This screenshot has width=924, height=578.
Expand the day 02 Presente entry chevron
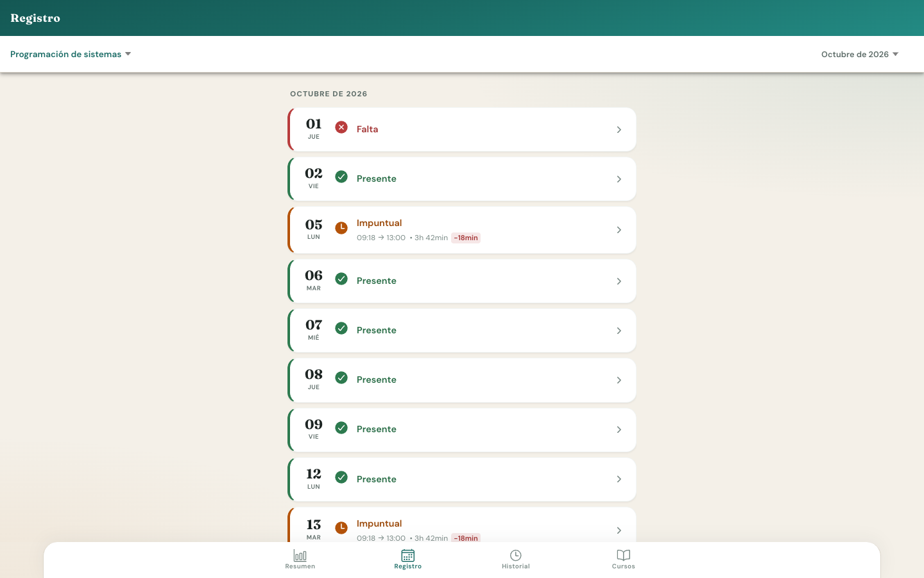(x=619, y=179)
